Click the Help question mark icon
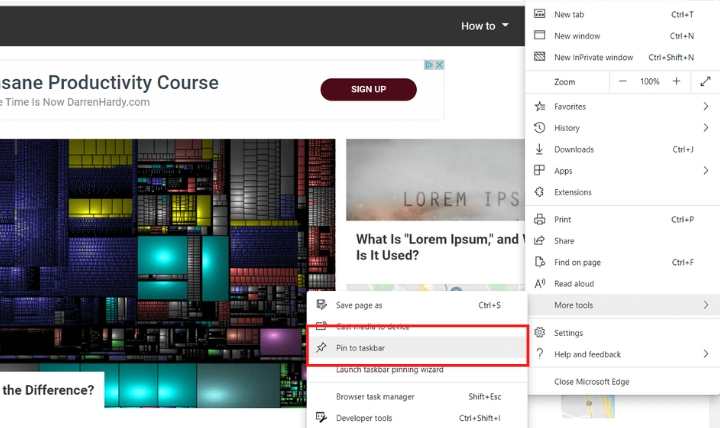720x428 pixels. point(540,354)
